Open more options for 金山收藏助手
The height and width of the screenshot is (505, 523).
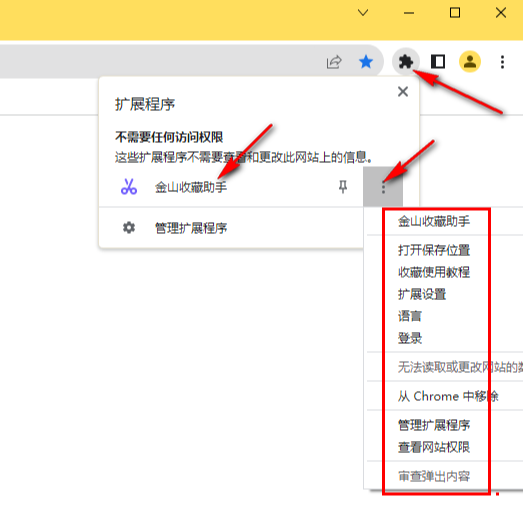[x=383, y=187]
